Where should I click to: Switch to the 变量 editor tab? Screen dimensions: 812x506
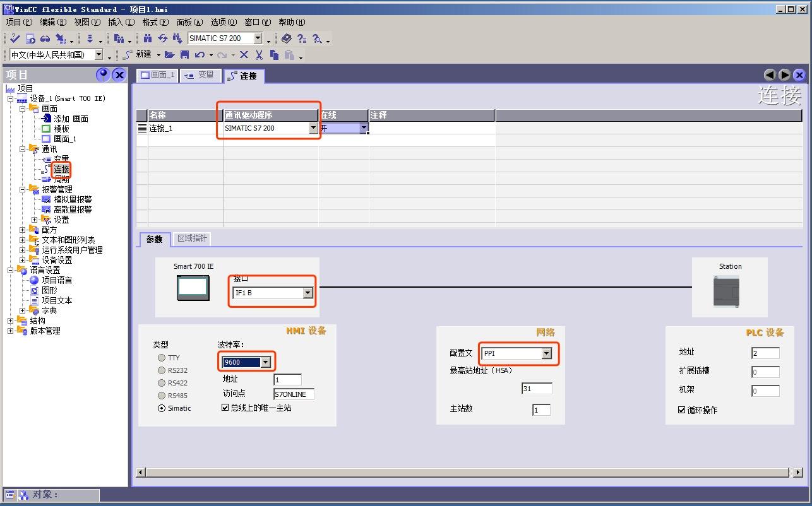(200, 75)
